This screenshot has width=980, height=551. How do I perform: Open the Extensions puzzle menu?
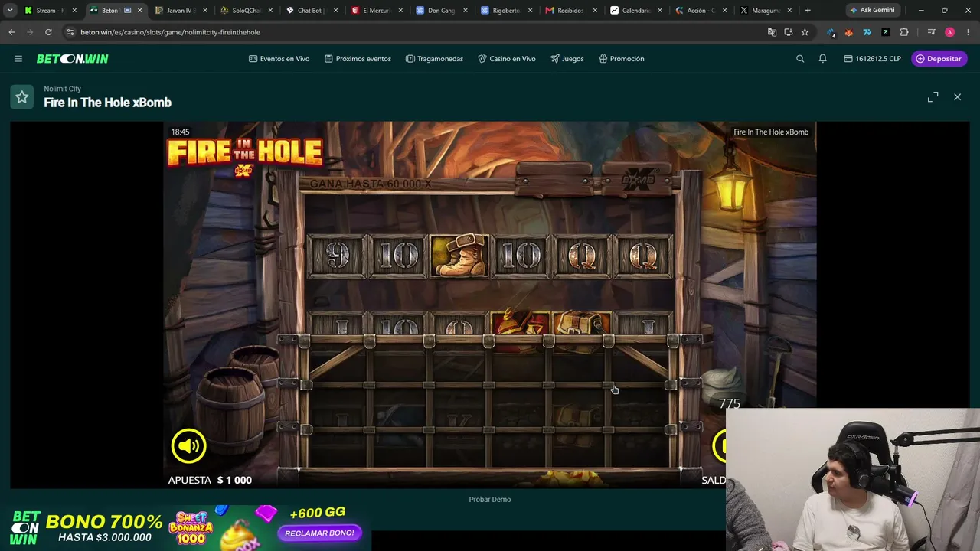904,32
